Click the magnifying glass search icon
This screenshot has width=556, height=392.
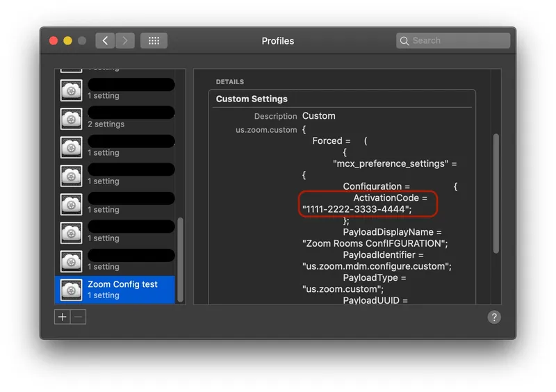pyautogui.click(x=404, y=41)
